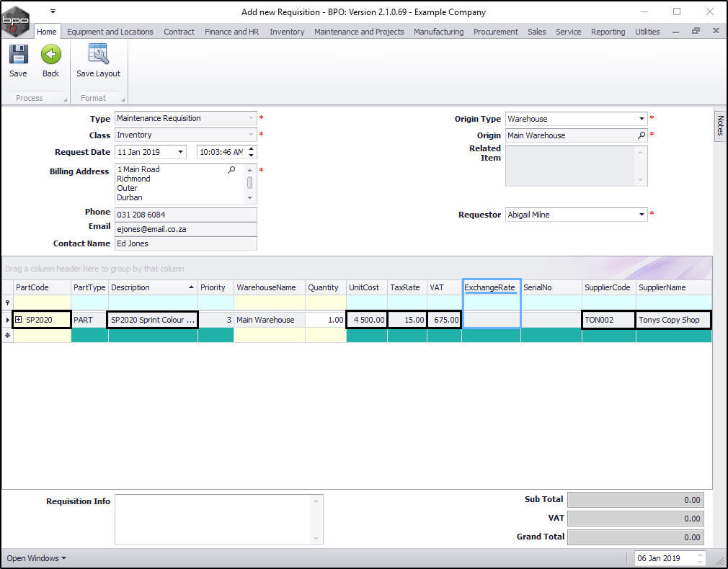Open the Utilities tab
This screenshot has width=728, height=569.
[647, 32]
